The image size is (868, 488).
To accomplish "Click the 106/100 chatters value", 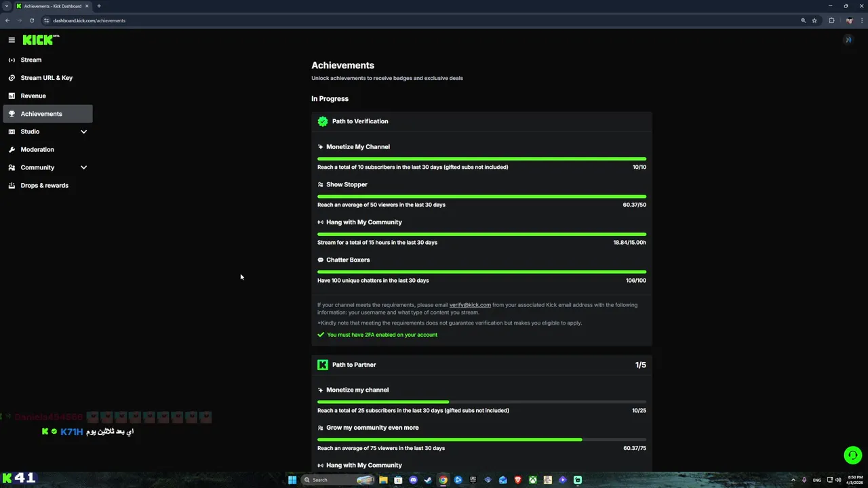I will [x=636, y=281].
